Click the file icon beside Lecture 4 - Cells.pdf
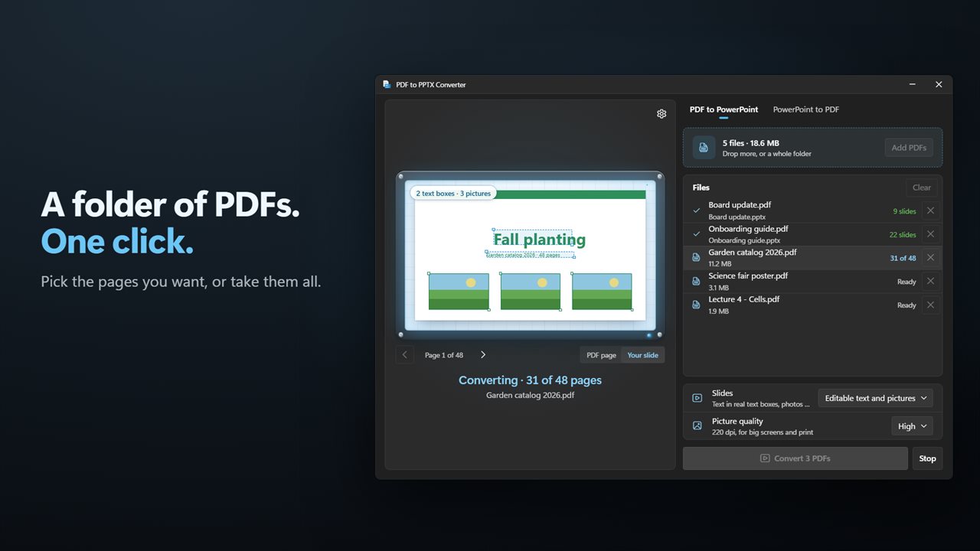 coord(696,305)
